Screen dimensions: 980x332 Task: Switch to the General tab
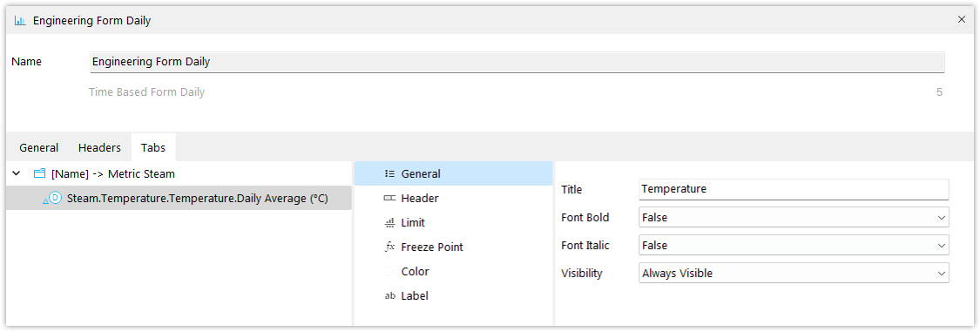(x=38, y=148)
